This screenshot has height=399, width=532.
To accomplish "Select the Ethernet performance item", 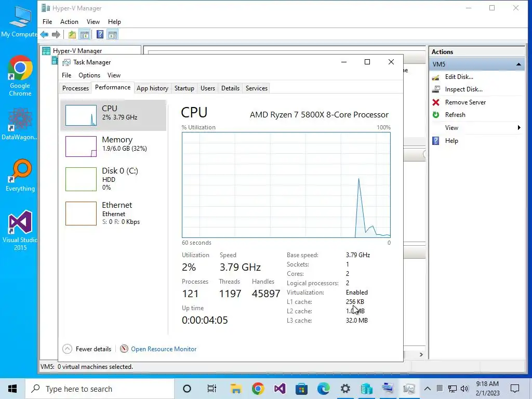I will pos(113,214).
